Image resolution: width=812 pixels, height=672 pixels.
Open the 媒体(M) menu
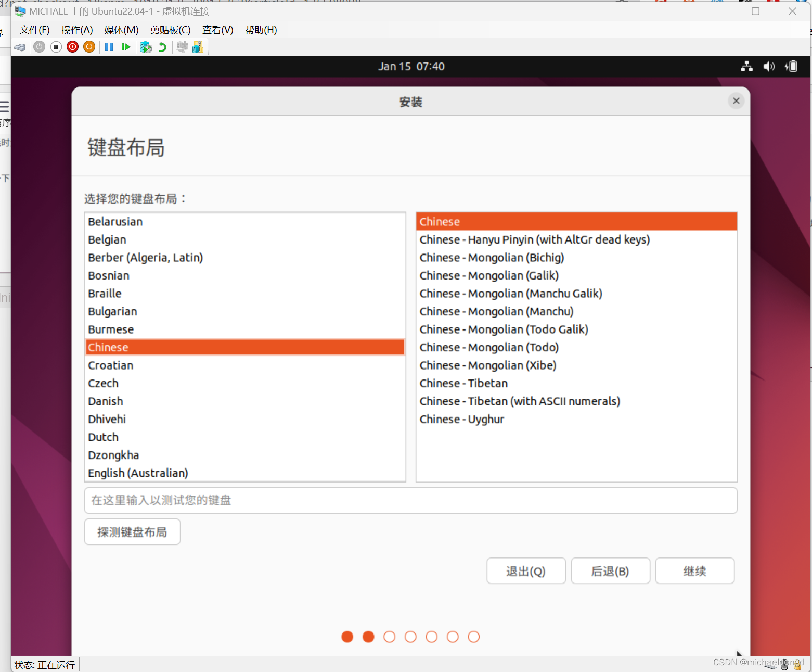tap(121, 30)
